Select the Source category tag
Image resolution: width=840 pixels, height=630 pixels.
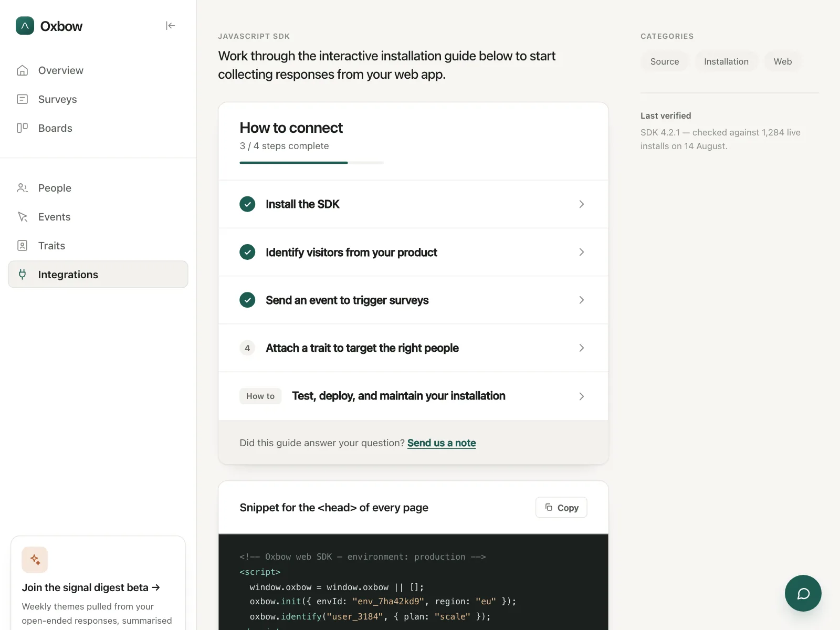[x=665, y=61]
